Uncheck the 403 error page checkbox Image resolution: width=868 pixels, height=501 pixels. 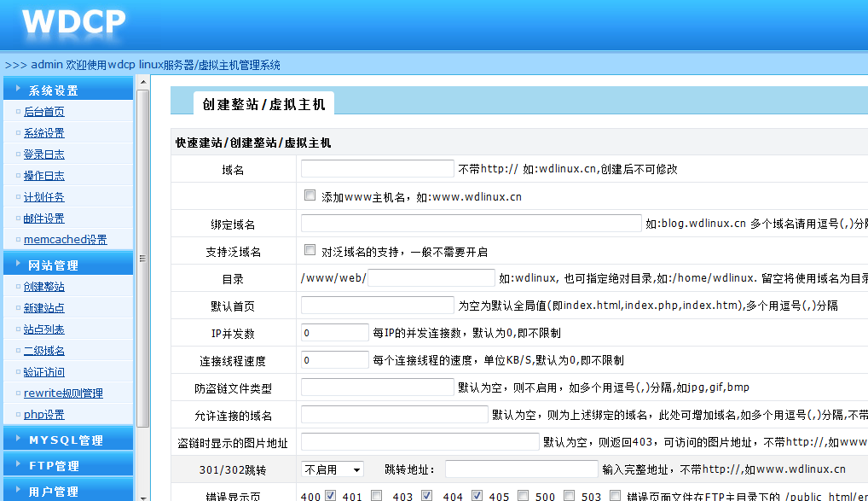(x=426, y=496)
